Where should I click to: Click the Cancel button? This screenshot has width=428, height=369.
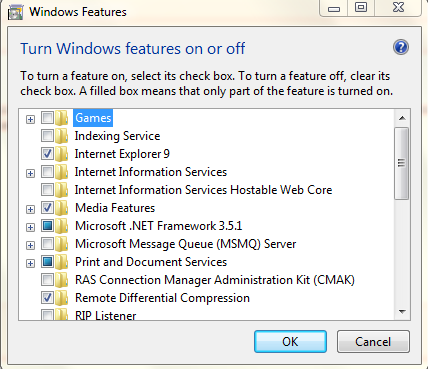373,342
